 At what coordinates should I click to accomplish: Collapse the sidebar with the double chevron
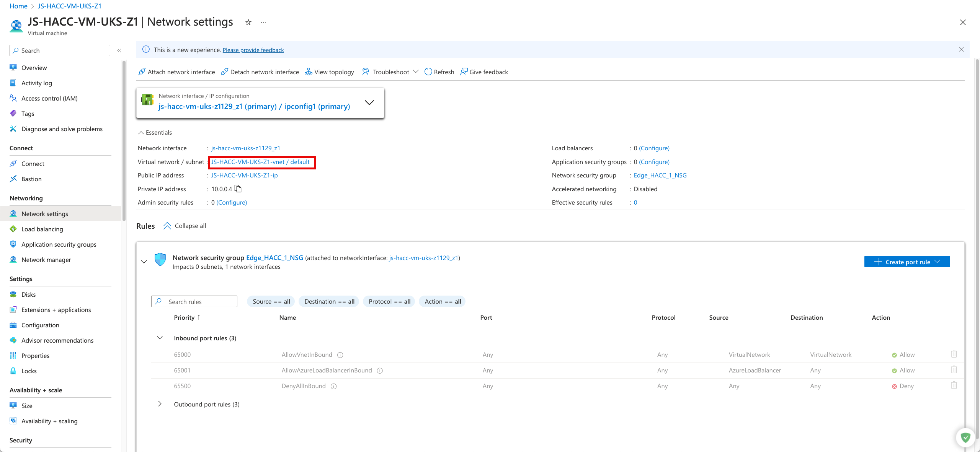pyautogui.click(x=119, y=50)
